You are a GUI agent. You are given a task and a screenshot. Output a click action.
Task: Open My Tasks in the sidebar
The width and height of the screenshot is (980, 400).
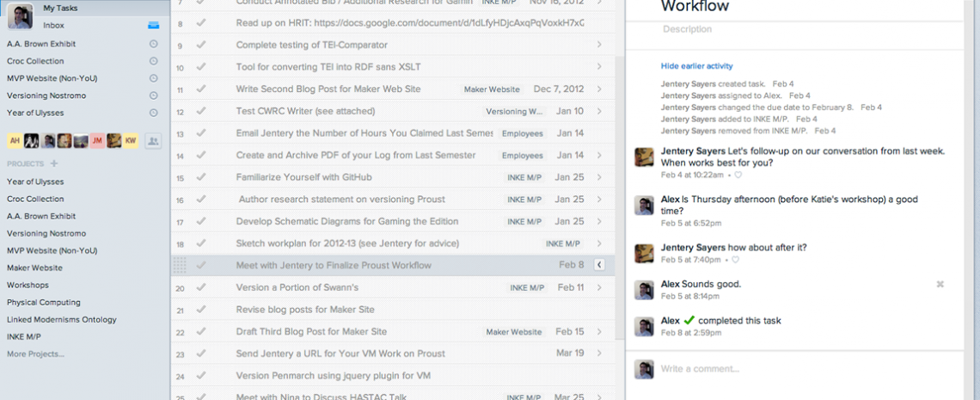pos(61,8)
